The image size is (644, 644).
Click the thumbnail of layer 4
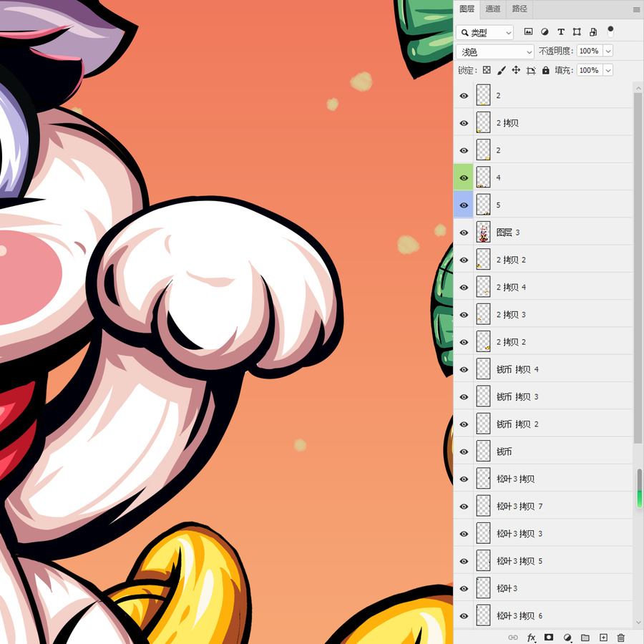[x=484, y=177]
